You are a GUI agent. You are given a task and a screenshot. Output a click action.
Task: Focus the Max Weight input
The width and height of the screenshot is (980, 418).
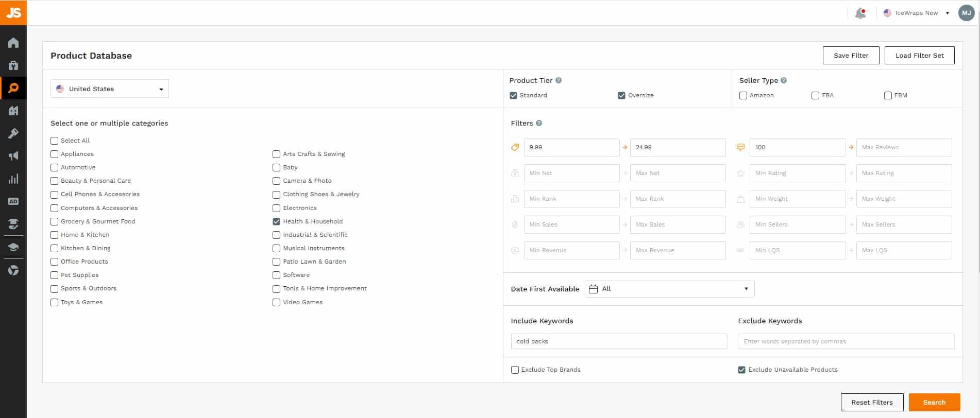pyautogui.click(x=904, y=199)
